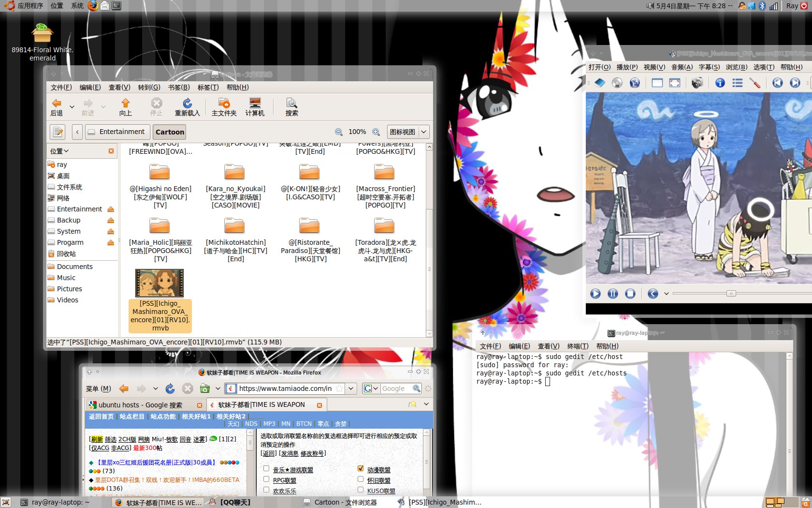Image resolution: width=812 pixels, height=508 pixels.
Task: Uncheck the 动漫联盟 checkbox
Action: [x=361, y=468]
